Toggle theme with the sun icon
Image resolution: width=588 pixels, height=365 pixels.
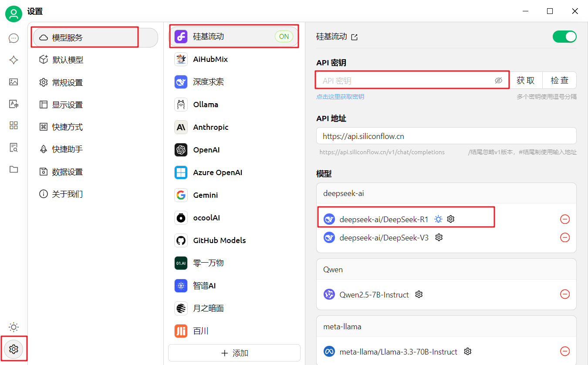tap(14, 327)
